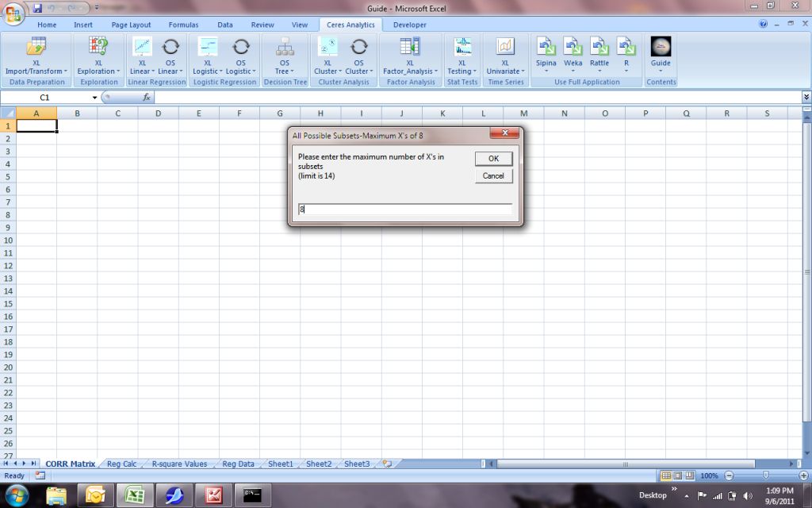Image resolution: width=812 pixels, height=508 pixels.
Task: Launch the Rattle application icon
Action: tap(599, 53)
